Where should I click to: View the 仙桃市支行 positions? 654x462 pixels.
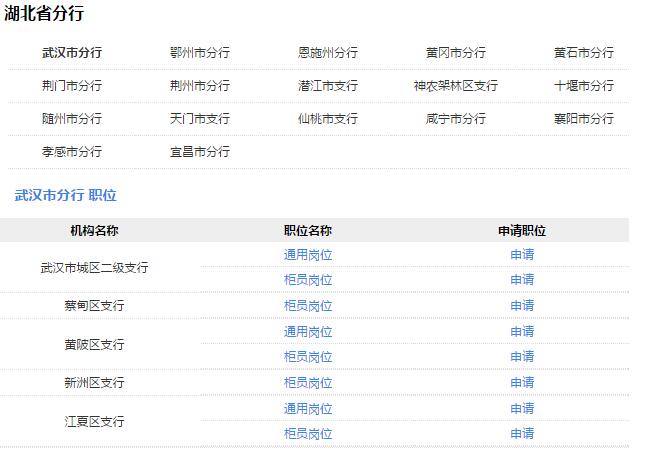pyautogui.click(x=327, y=119)
